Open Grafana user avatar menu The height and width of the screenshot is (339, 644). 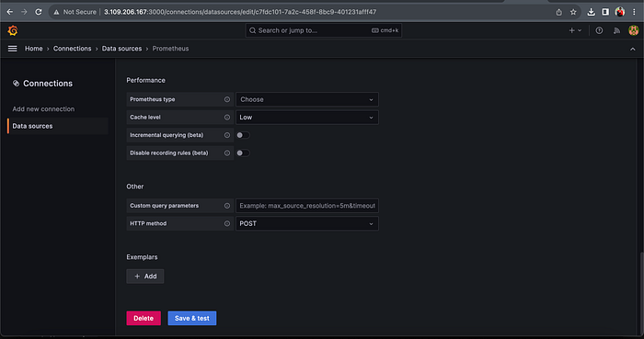point(634,30)
